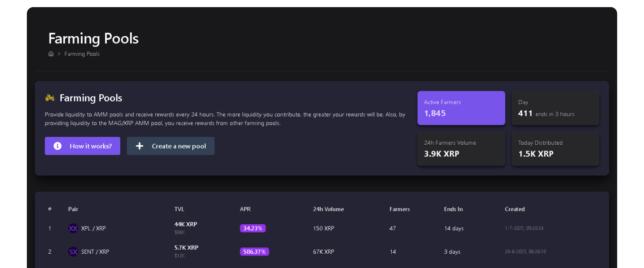
Task: Sort table by Ends In column
Action: [453, 209]
